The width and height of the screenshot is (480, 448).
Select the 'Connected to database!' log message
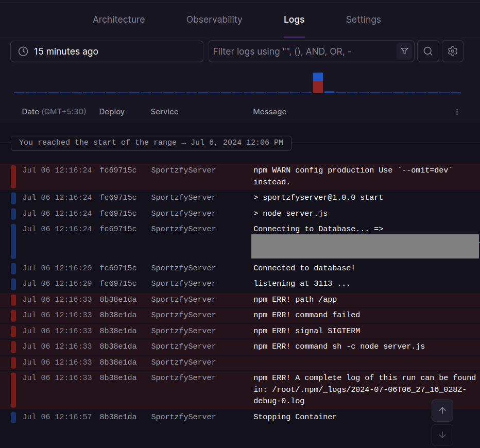(x=304, y=268)
